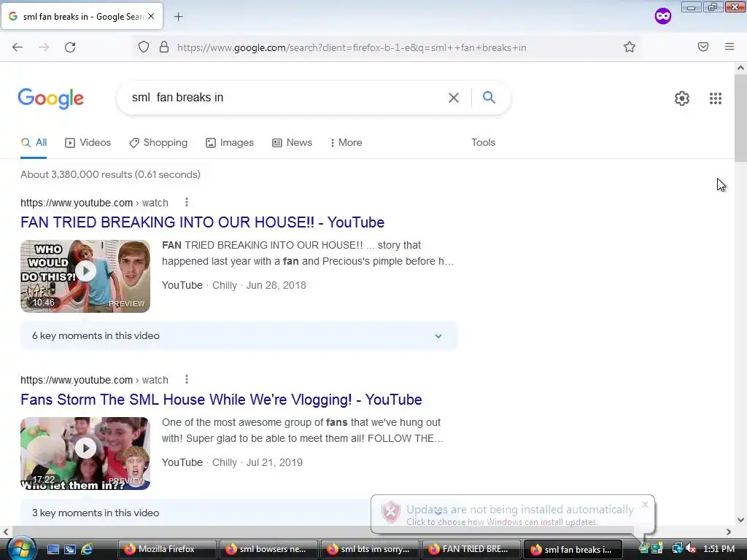Switch to the Images tab
This screenshot has width=747, height=560.
[230, 142]
